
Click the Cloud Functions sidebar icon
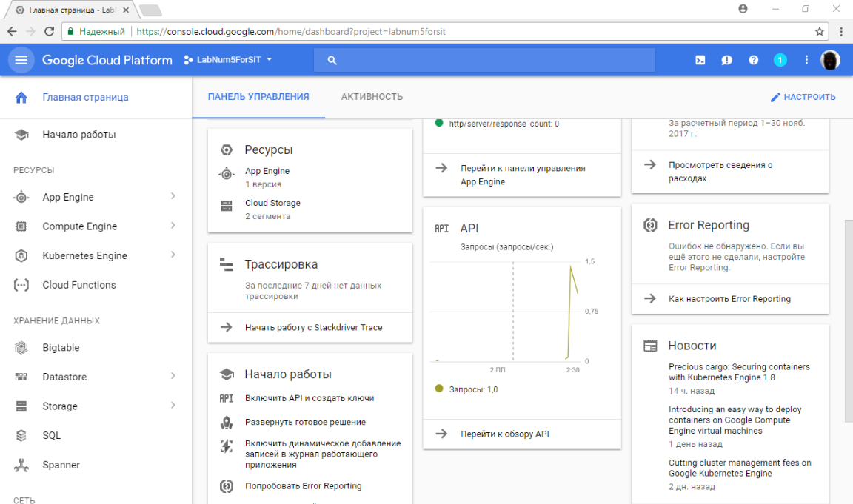click(x=21, y=285)
